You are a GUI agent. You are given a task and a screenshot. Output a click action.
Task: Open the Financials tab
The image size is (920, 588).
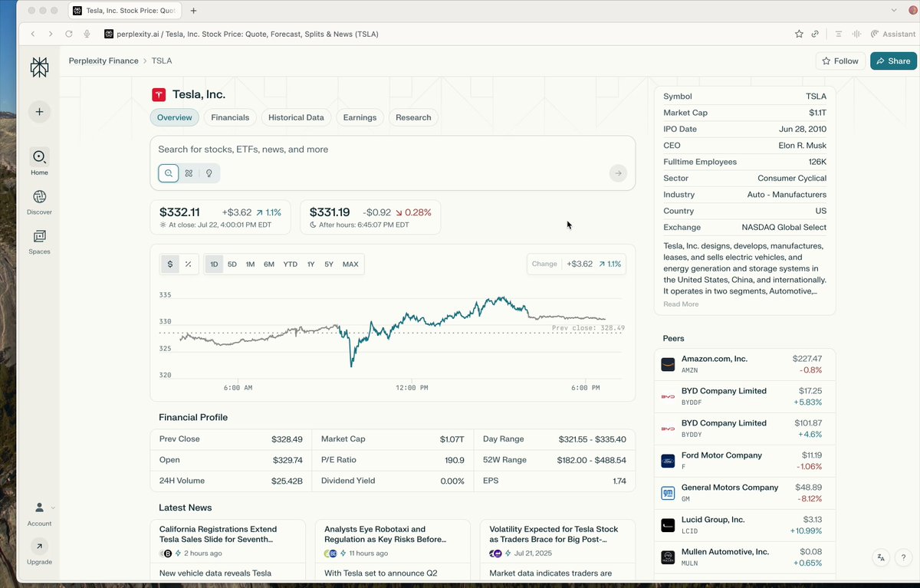tap(230, 117)
